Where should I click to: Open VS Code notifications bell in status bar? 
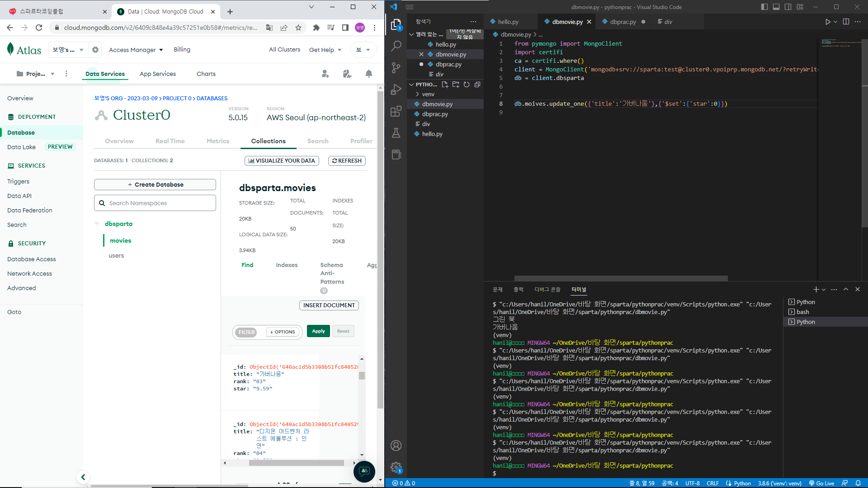tap(858, 483)
